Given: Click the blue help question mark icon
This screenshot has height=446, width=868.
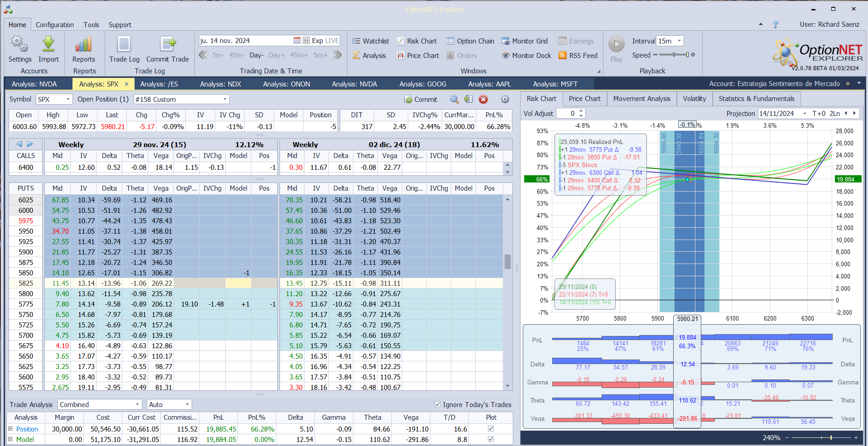Looking at the screenshot, I should click(776, 24).
